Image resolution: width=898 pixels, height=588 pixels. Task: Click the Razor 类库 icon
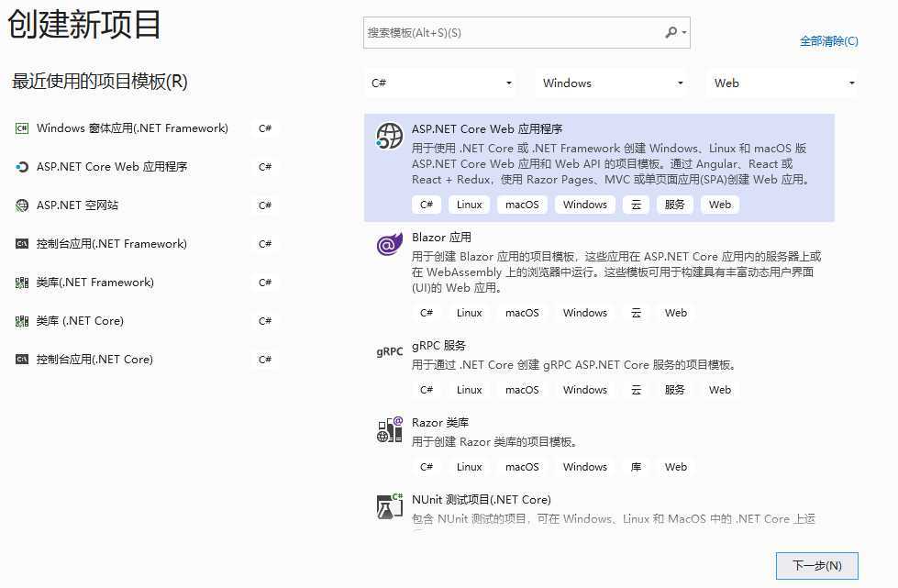pos(390,429)
